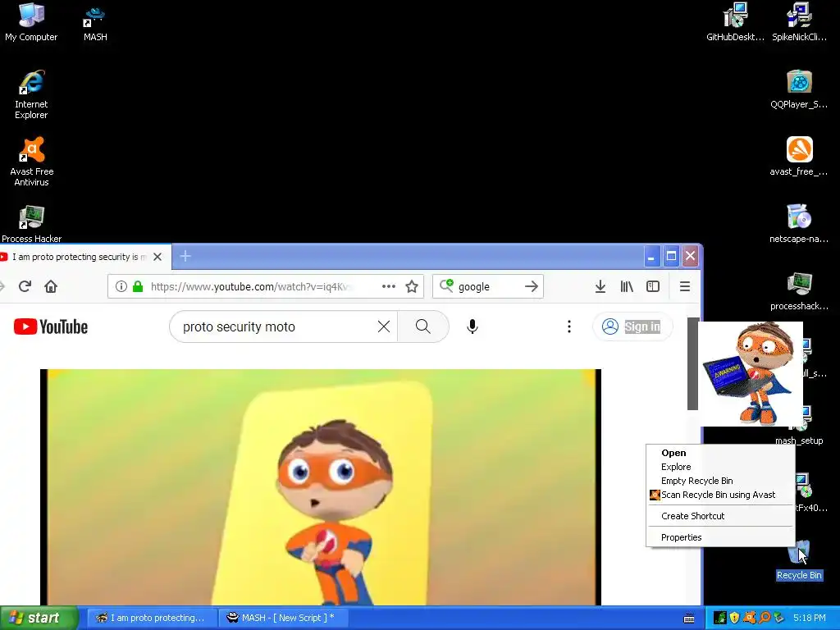
Task: Switch to 'I am proto protecting' taskbar item
Action: click(x=152, y=618)
